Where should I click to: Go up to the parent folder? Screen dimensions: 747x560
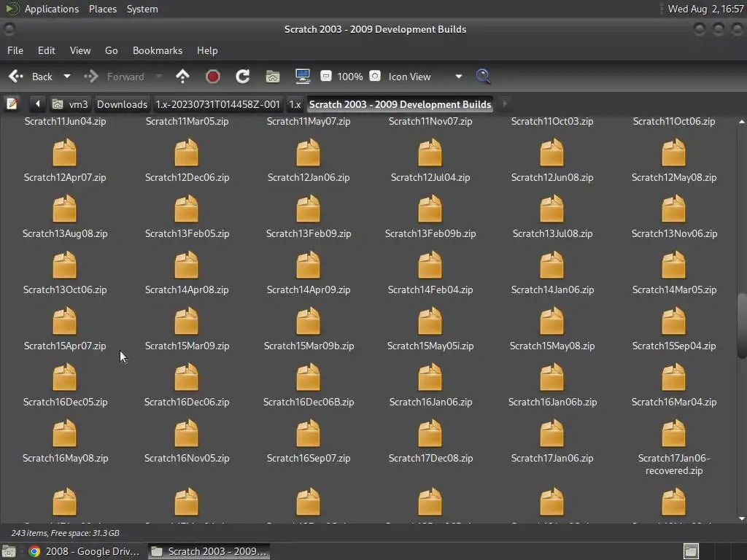[x=182, y=76]
